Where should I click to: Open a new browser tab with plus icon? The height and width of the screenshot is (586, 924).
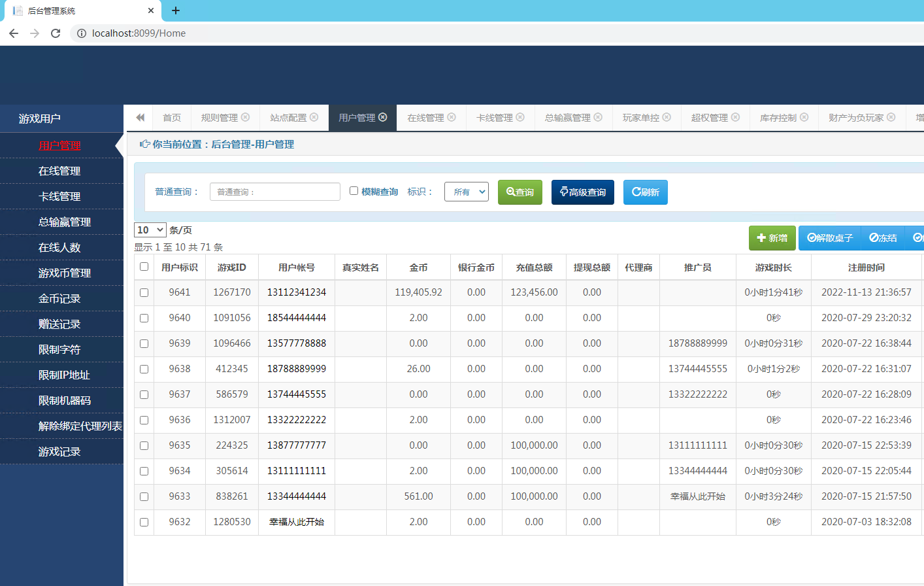click(176, 10)
